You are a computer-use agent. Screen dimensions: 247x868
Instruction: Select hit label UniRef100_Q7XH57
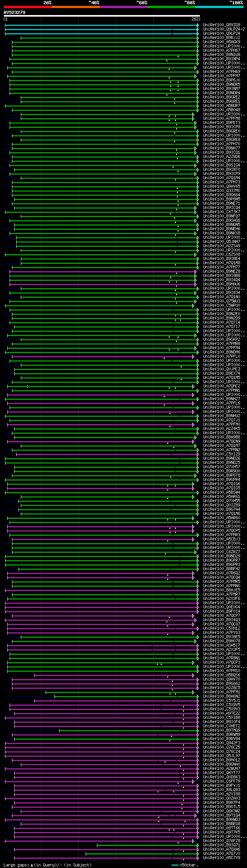tap(222, 467)
